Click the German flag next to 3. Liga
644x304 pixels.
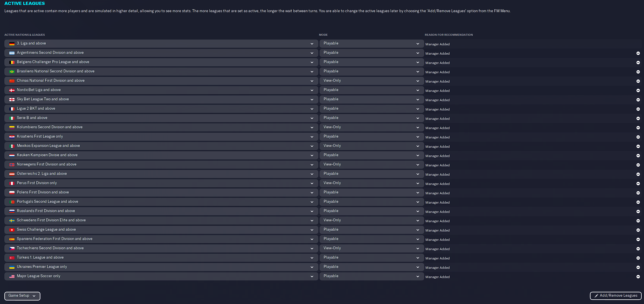[12, 44]
